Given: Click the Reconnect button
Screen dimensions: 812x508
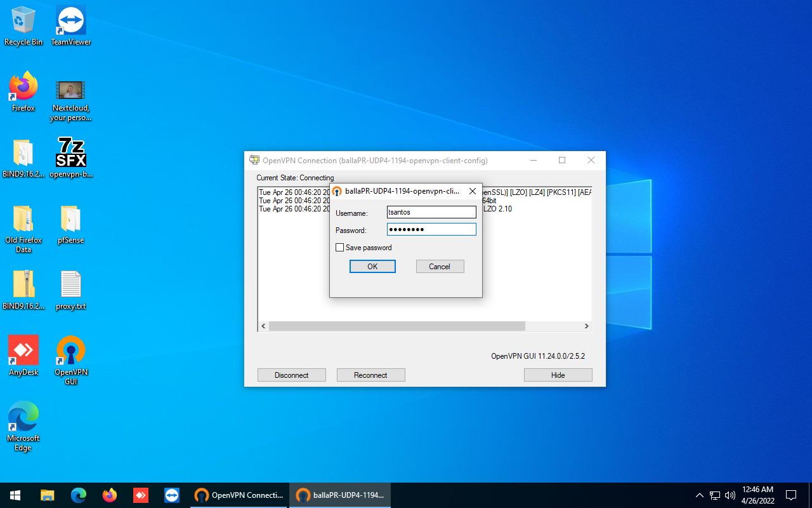Looking at the screenshot, I should coord(370,375).
